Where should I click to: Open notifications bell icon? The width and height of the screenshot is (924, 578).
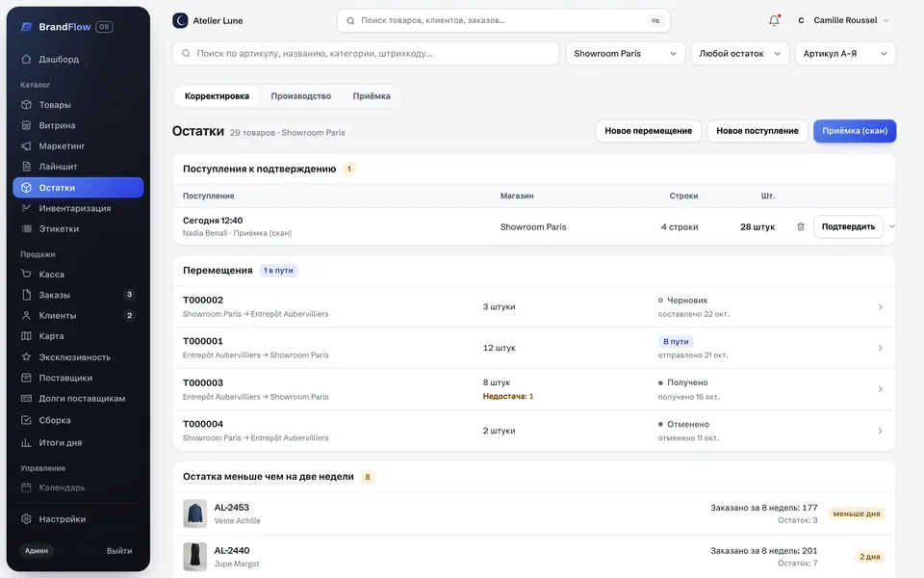(x=774, y=20)
